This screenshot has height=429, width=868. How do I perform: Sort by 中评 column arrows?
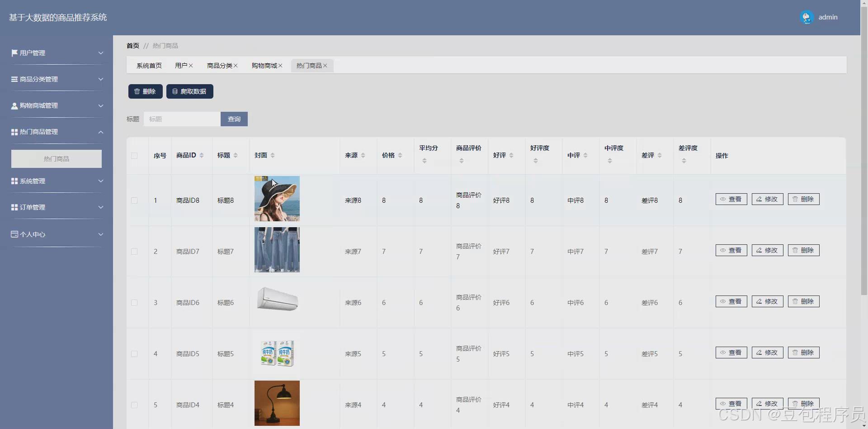tap(585, 155)
